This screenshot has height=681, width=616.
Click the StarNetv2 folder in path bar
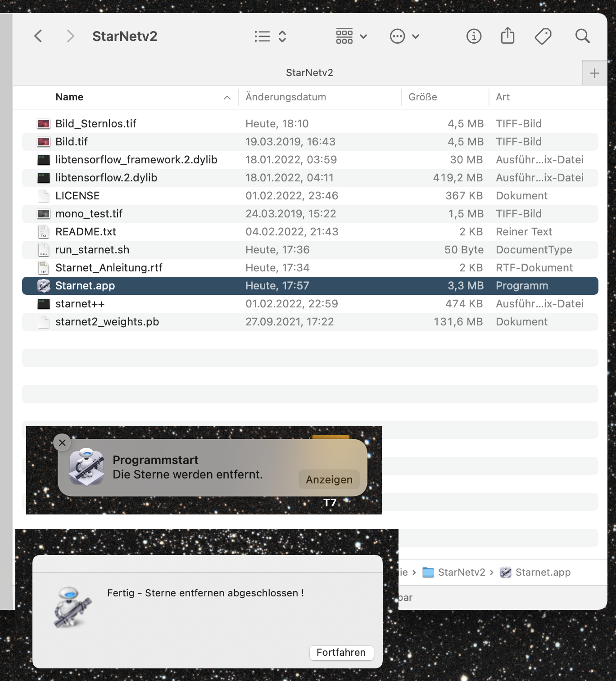point(454,573)
